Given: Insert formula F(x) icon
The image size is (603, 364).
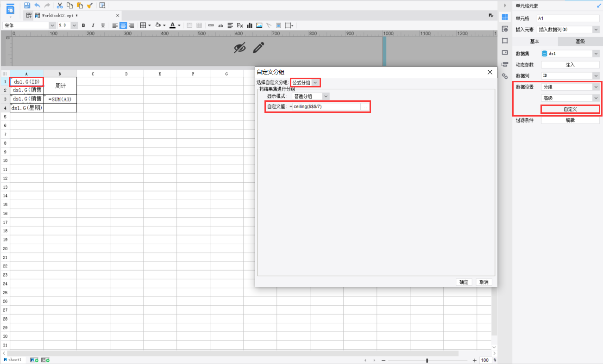Looking at the screenshot, I should 240,25.
